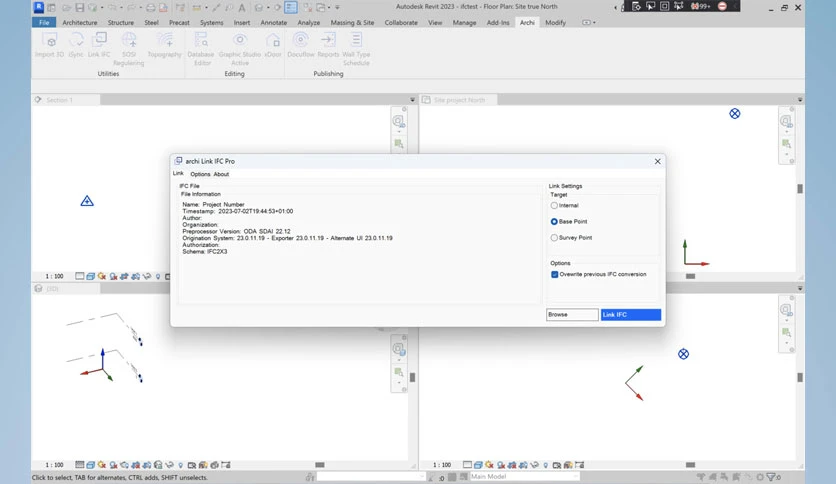The image size is (836, 484).
Task: Select the survey point triangle in Section 1 view
Action: point(87,201)
